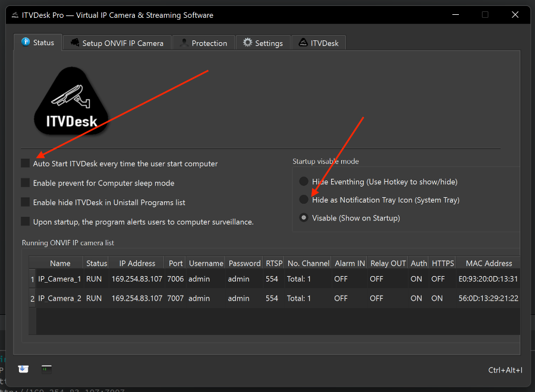Select the IP_Camera_1 row name cell
Image resolution: width=535 pixels, height=392 pixels.
tap(59, 279)
